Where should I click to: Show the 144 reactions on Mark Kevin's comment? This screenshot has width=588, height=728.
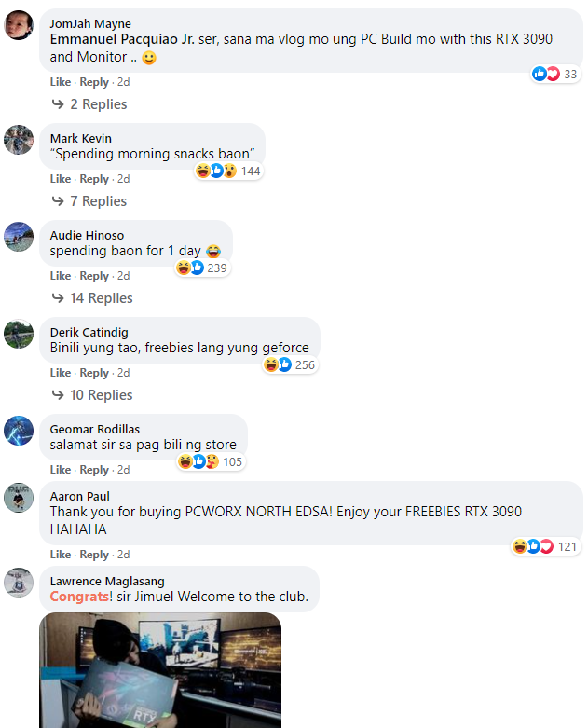(228, 172)
